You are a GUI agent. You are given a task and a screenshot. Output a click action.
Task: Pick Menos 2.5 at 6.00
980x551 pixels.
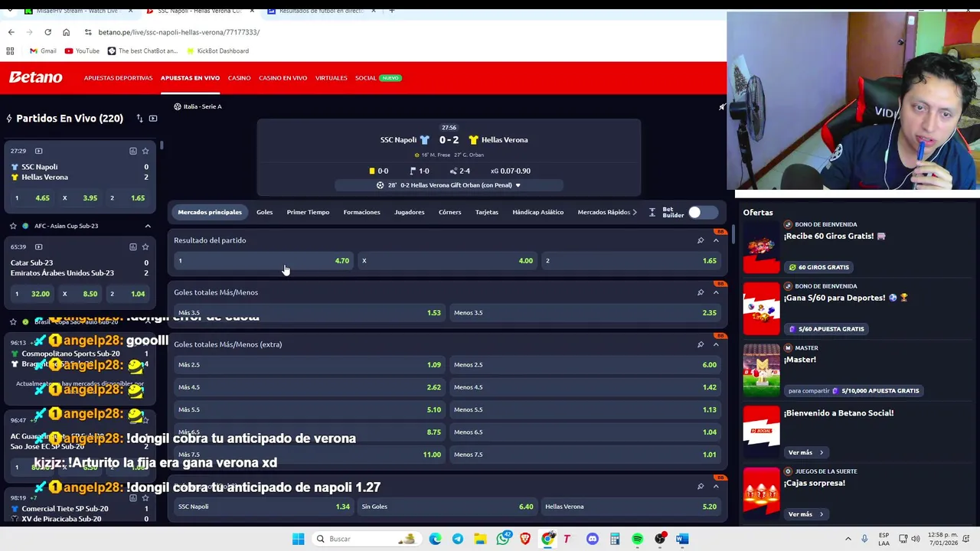(585, 364)
